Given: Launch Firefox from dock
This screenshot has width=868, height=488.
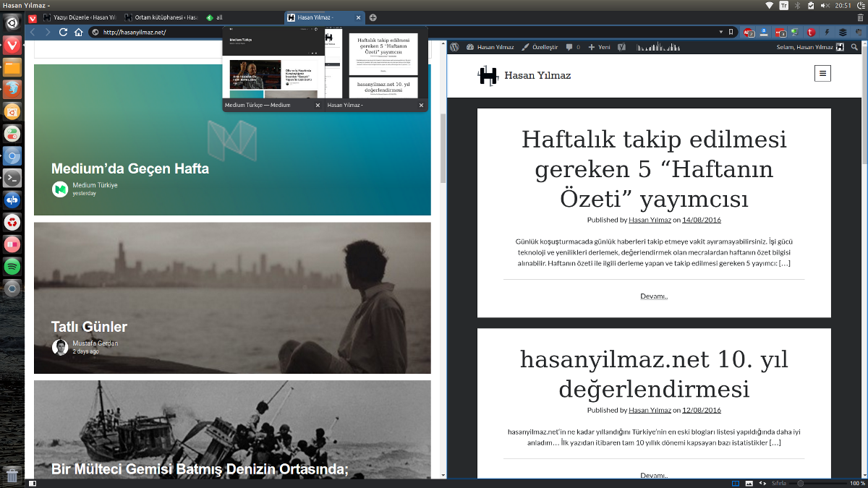Looking at the screenshot, I should 12,90.
